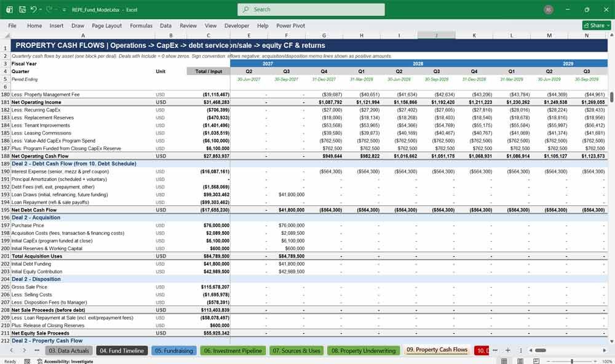
Task: Click the red sheet tab starting with 10.
Action: (x=482, y=350)
